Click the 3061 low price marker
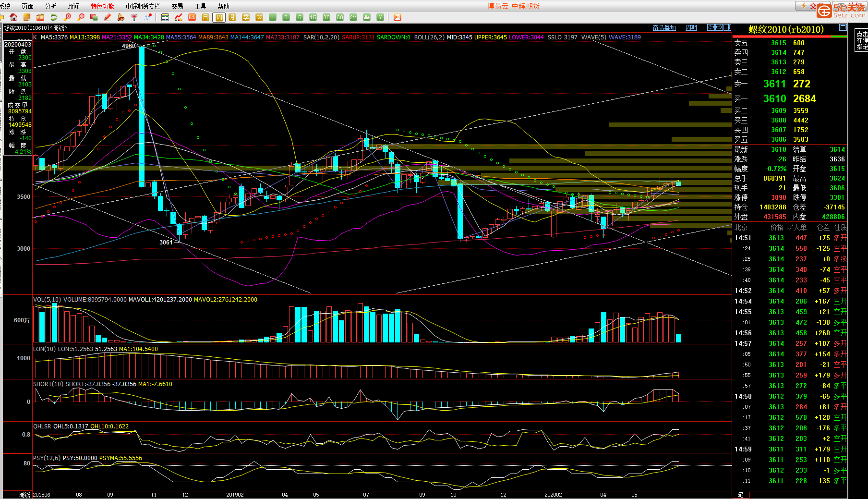The image size is (868, 499). [166, 243]
